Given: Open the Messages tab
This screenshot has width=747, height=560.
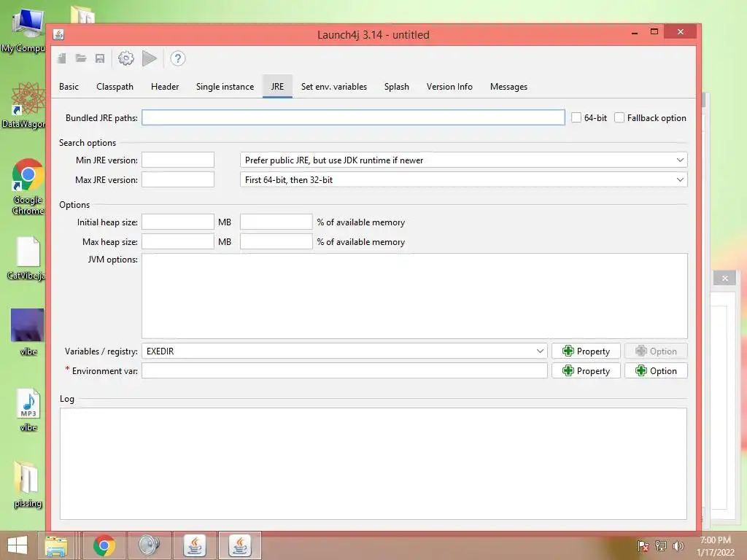Looking at the screenshot, I should (x=508, y=87).
